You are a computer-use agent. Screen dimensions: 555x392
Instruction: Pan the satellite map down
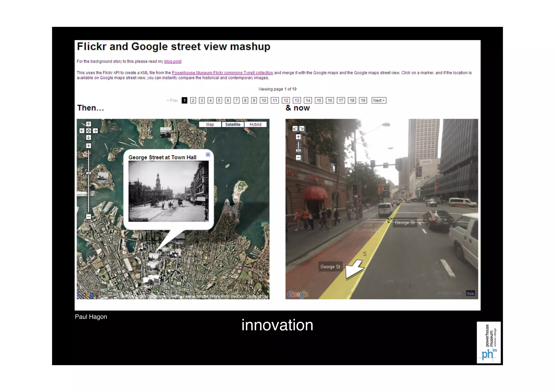89,137
